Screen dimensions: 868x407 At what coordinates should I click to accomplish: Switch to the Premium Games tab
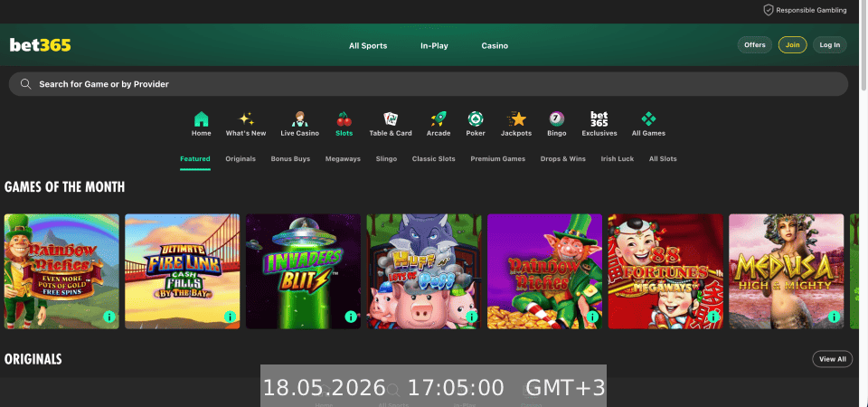(x=497, y=159)
